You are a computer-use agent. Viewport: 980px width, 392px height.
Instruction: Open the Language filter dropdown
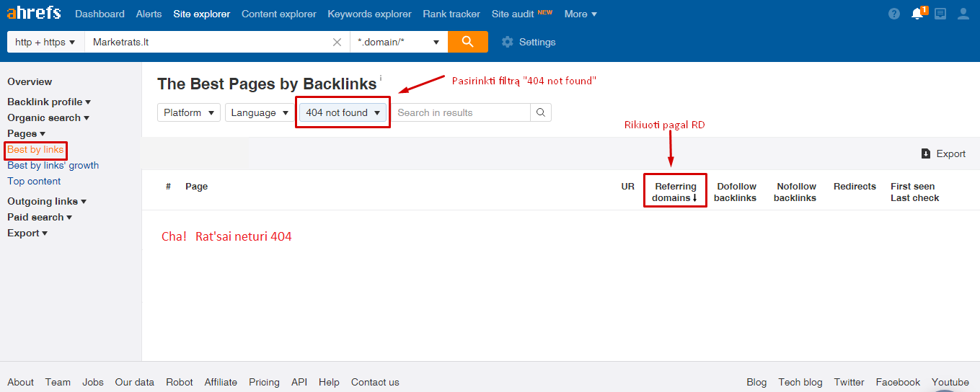tap(260, 112)
